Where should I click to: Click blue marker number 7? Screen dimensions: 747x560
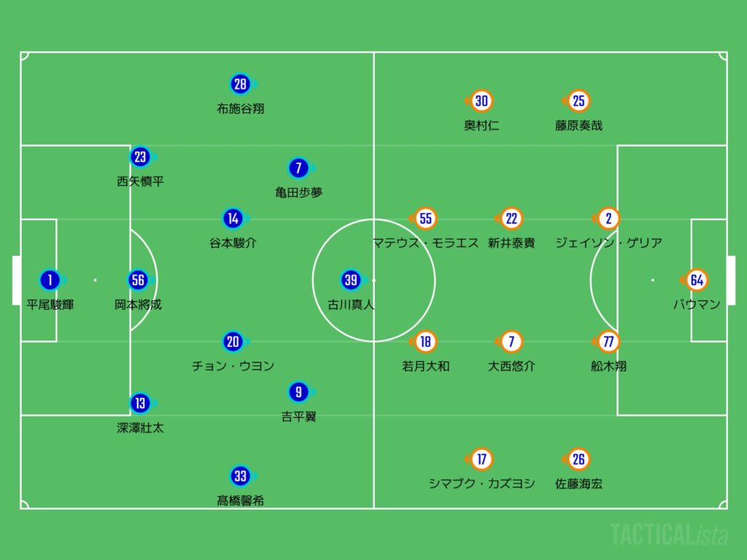[x=298, y=168]
